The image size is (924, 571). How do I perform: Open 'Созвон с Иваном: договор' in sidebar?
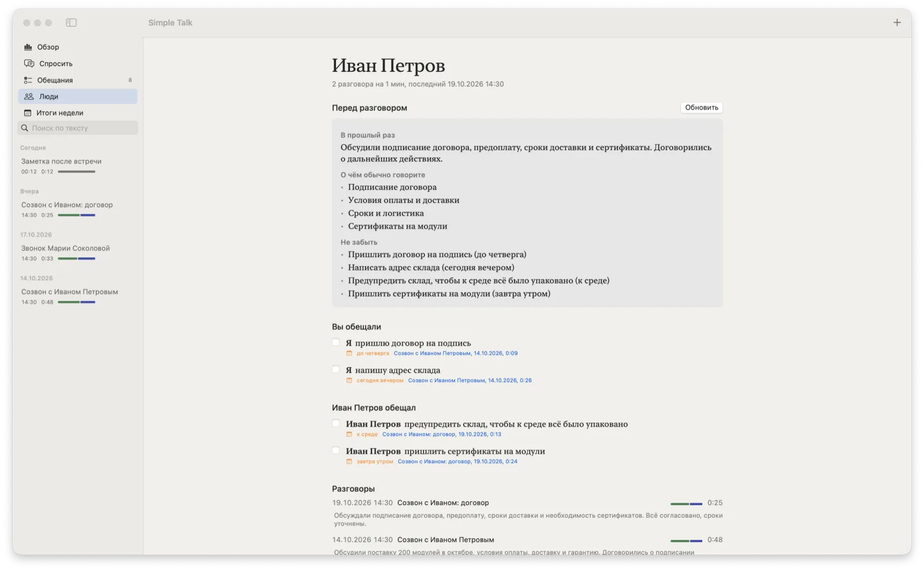click(78, 209)
